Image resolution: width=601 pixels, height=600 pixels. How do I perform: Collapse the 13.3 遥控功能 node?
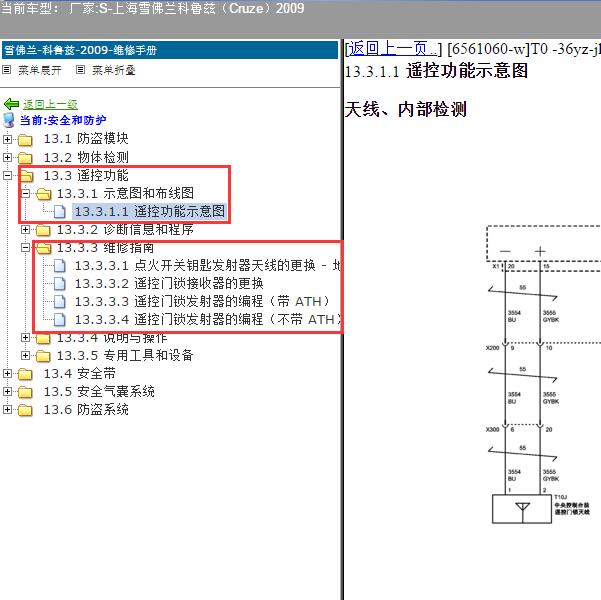coord(7,175)
